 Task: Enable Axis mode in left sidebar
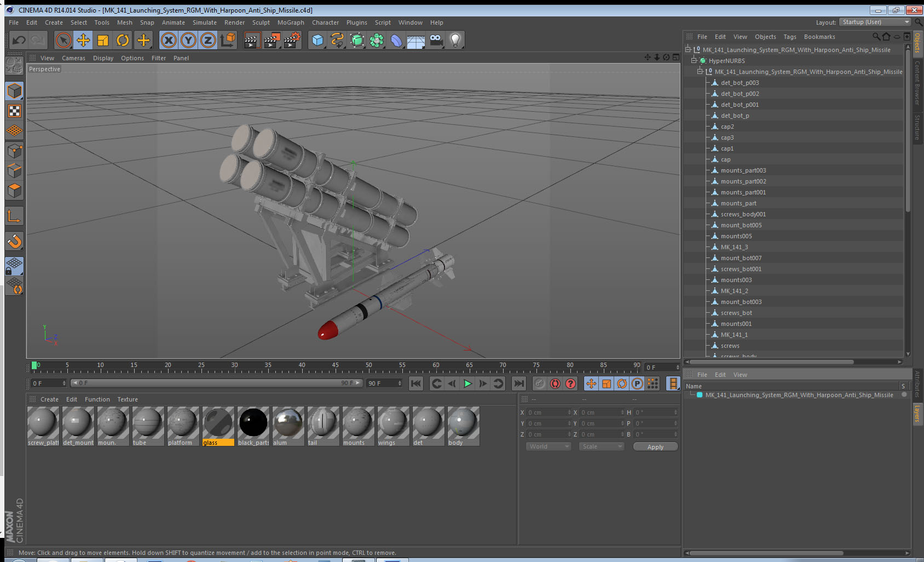(14, 216)
